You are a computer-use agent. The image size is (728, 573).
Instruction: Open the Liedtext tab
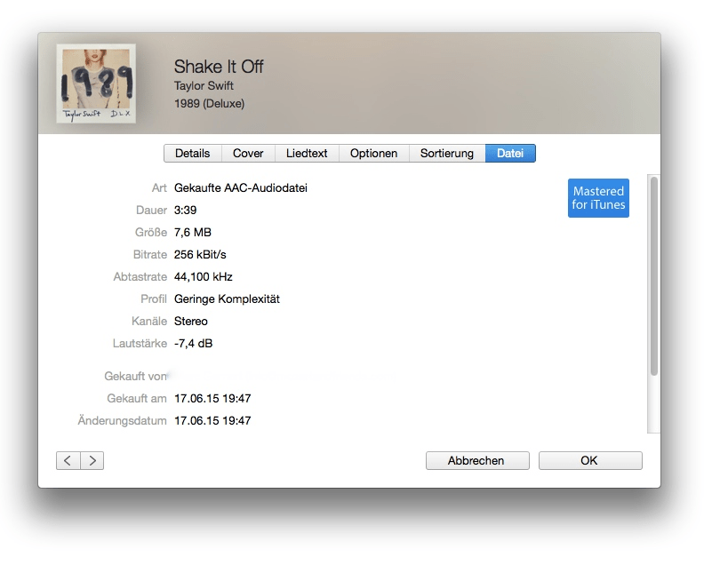tap(307, 153)
